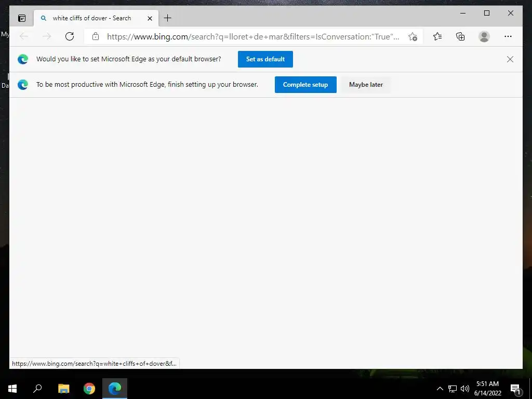The image size is (532, 399).
Task: Open the tab actions menu icon
Action: point(22,18)
